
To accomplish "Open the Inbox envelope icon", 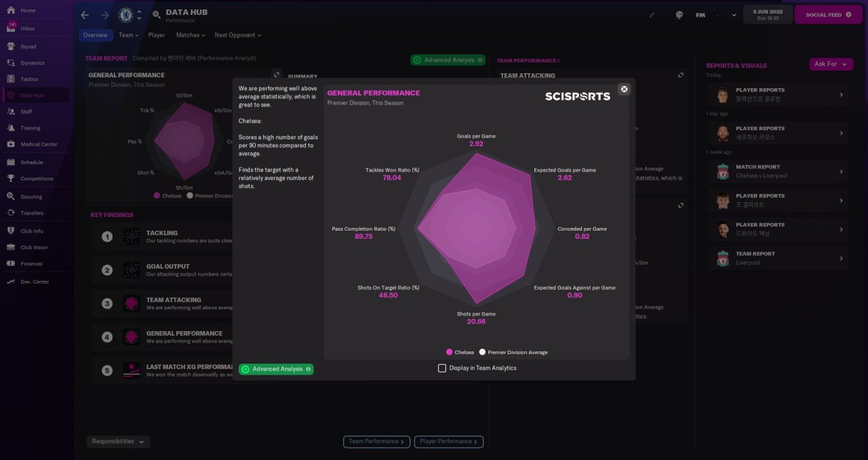I will pos(11,28).
